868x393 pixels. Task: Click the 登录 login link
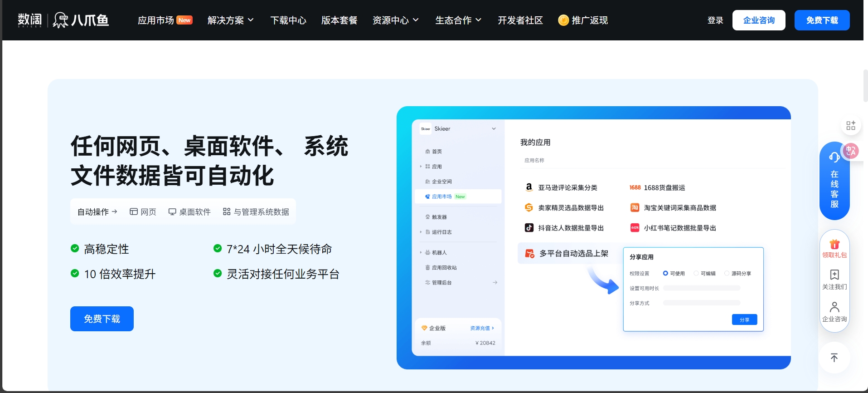715,20
